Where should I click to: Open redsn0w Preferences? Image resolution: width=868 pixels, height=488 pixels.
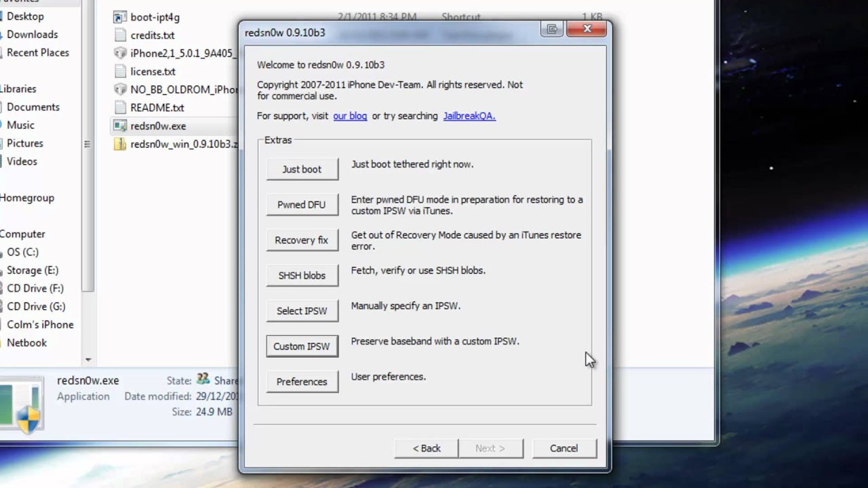302,382
